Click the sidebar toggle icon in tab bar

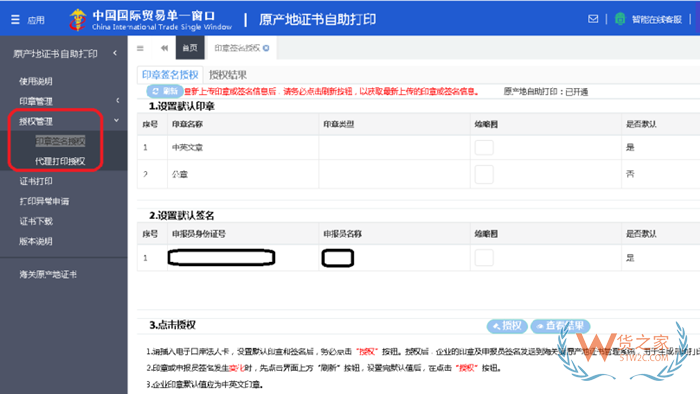(x=140, y=48)
